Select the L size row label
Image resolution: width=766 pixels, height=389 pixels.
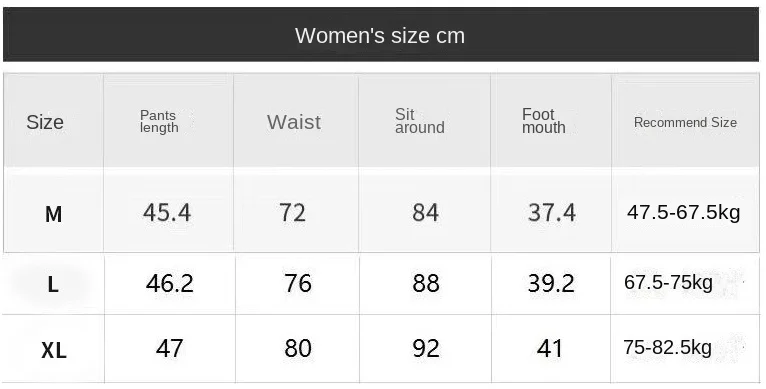tap(53, 284)
